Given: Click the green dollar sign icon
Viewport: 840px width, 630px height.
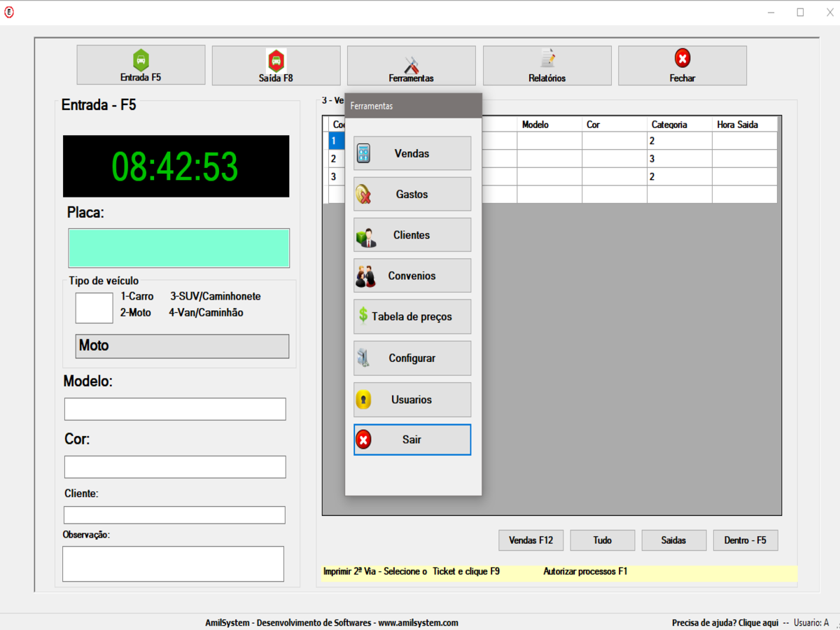Looking at the screenshot, I should click(363, 316).
